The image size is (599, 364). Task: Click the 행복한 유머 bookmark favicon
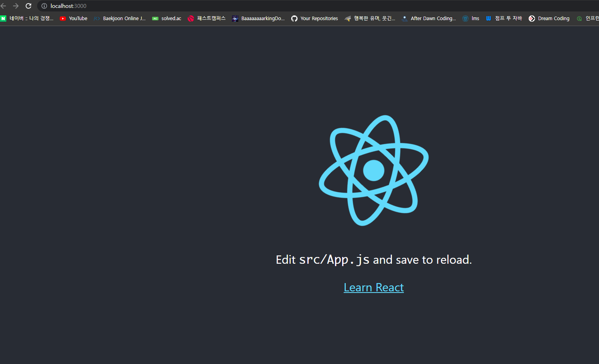pyautogui.click(x=348, y=19)
